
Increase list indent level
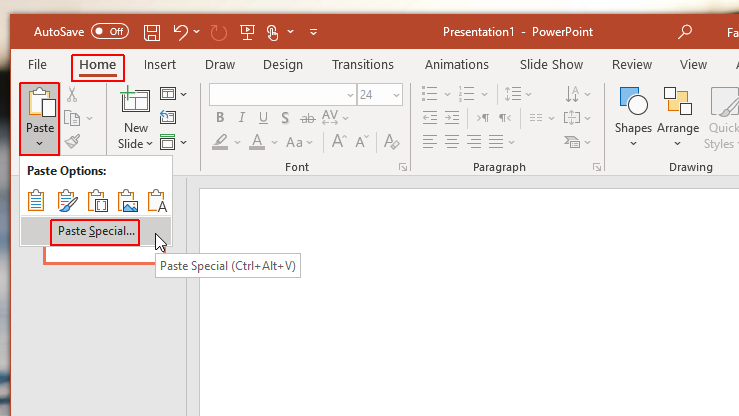(x=452, y=118)
